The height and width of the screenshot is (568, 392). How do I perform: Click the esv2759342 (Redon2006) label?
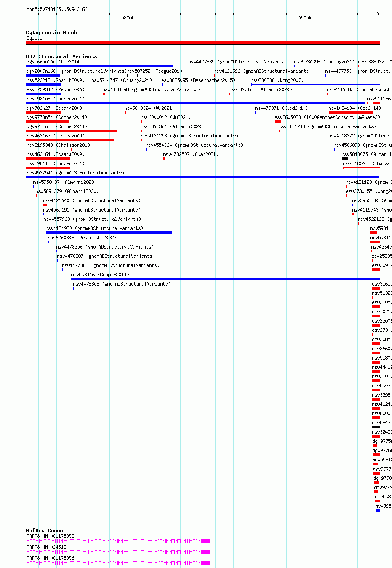click(55, 89)
